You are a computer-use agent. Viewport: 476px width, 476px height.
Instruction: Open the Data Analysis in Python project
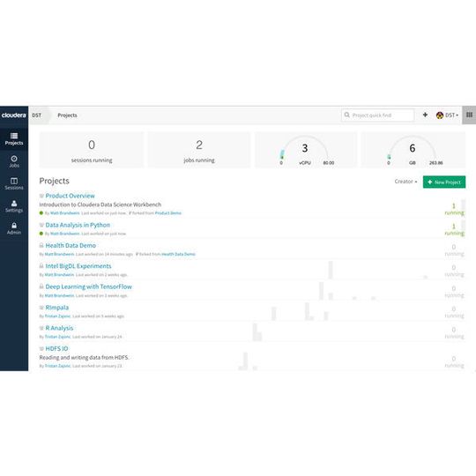coord(78,225)
